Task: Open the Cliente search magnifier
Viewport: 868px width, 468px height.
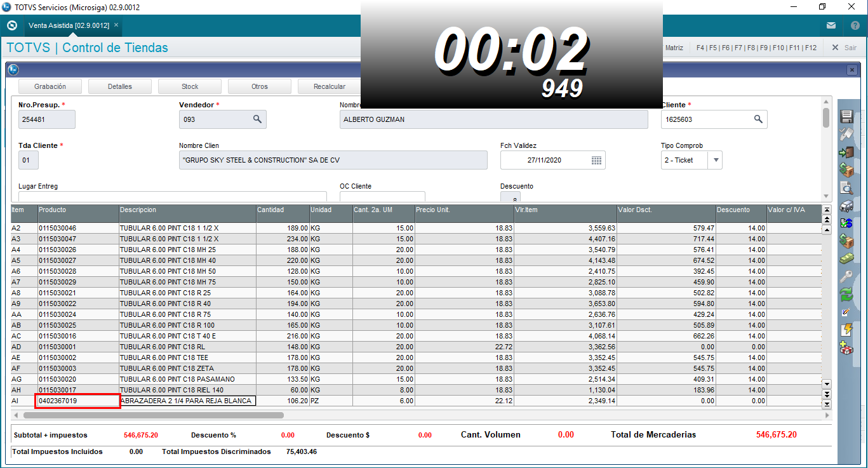Action: [758, 119]
